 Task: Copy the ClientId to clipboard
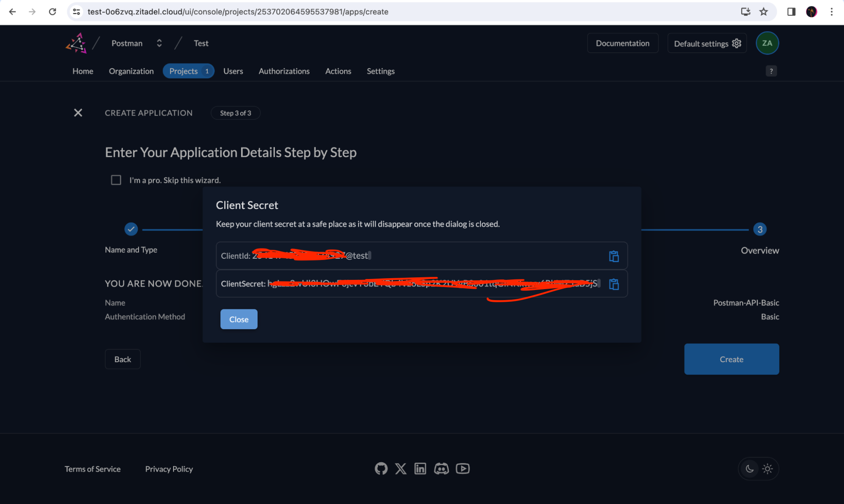coord(613,256)
